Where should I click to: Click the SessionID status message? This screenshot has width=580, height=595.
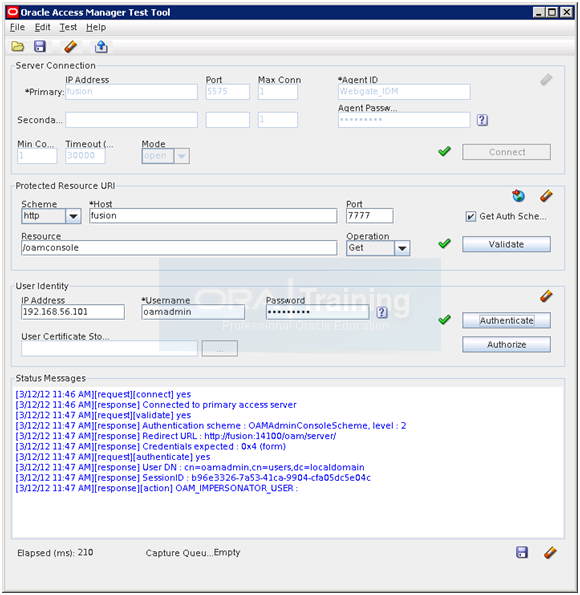pos(193,478)
